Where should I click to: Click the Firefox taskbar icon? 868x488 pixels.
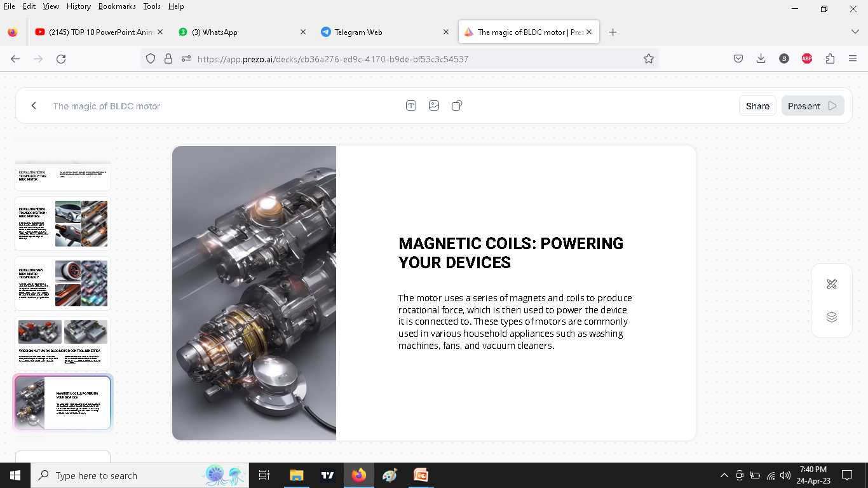[359, 475]
